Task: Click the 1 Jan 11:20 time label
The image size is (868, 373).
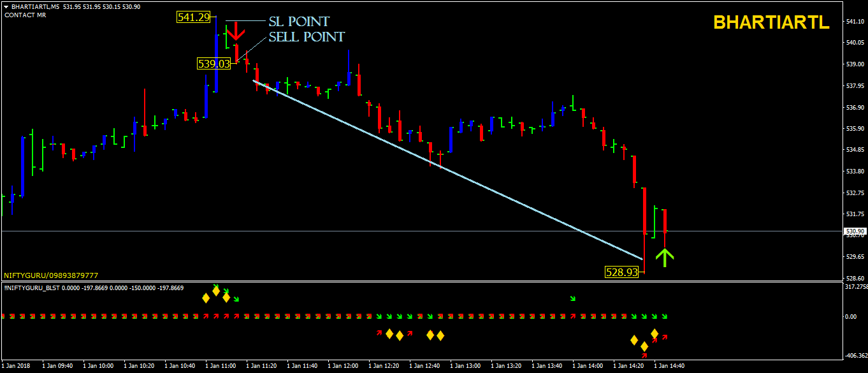Action: click(261, 366)
